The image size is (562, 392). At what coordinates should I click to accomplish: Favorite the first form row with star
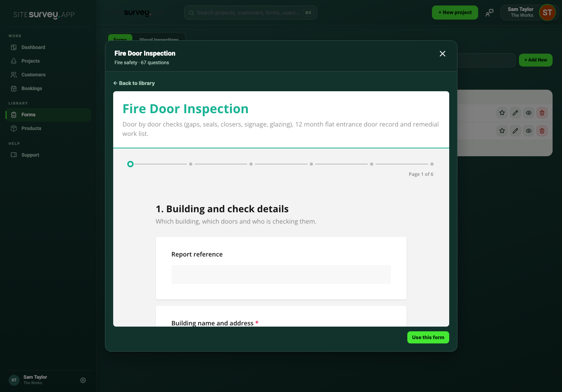(x=502, y=113)
